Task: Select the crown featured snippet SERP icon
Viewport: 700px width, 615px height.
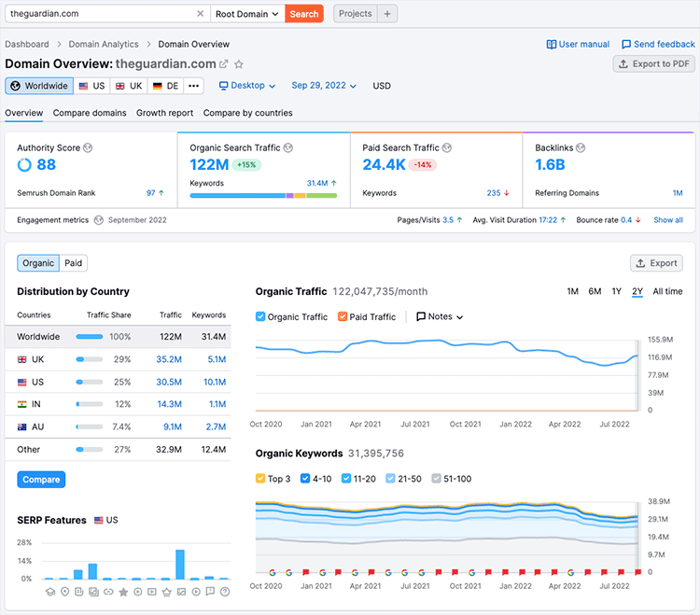Action: (x=166, y=592)
